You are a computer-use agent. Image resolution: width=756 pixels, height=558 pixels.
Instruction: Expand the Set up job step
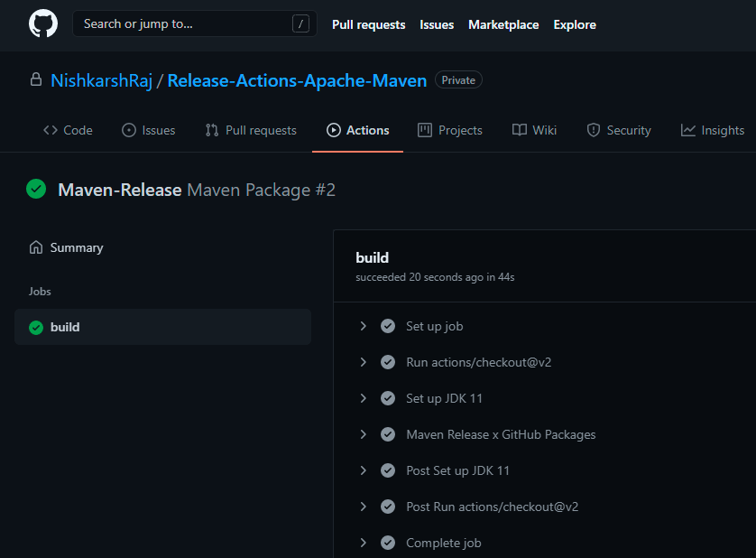point(363,326)
